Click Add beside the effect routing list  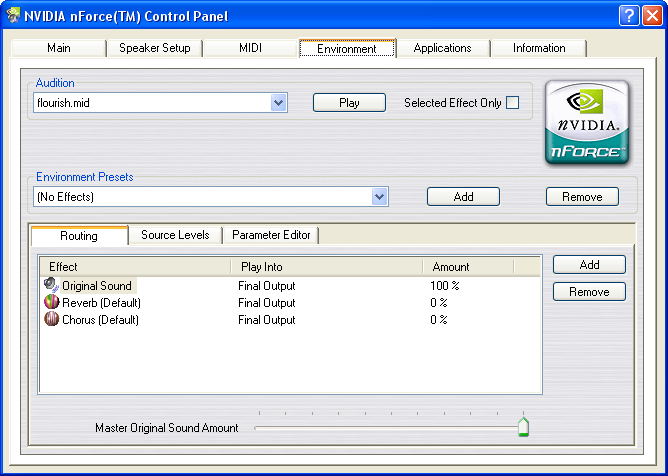pos(589,265)
